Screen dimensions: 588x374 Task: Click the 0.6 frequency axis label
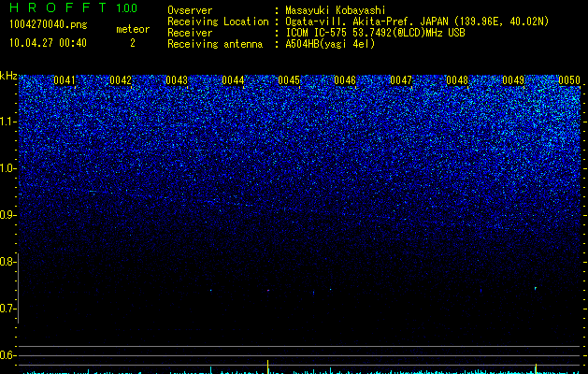(x=7, y=355)
